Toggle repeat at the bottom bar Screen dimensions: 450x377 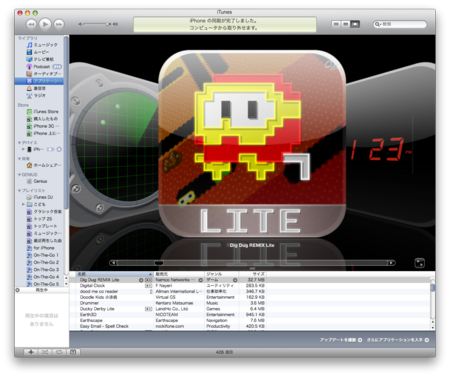click(59, 352)
